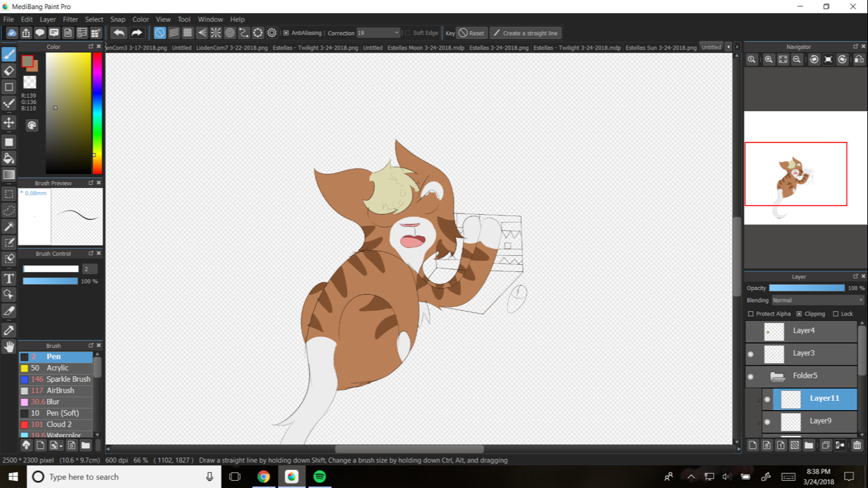Add new layer in Layer panel
Screen dimensions: 868x488
point(753,446)
